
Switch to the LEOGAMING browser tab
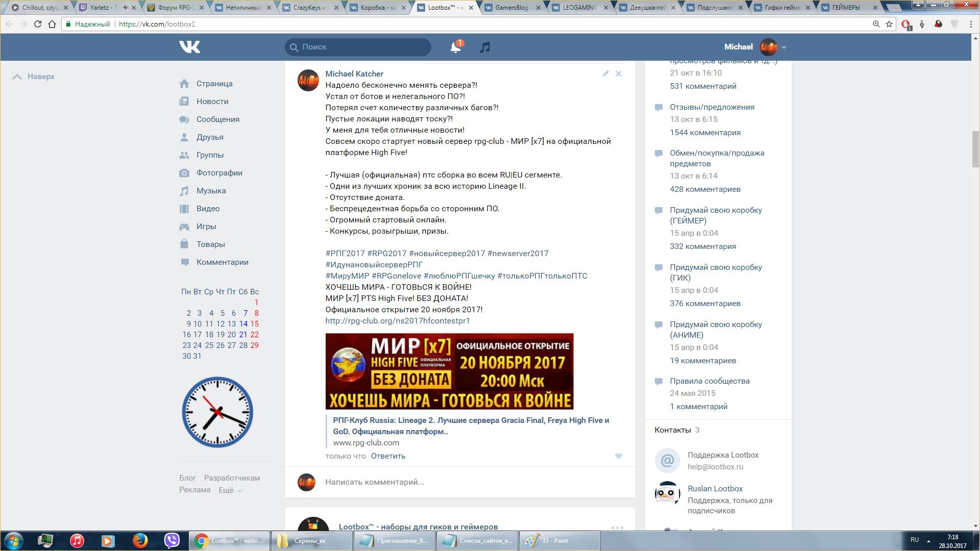coord(579,8)
